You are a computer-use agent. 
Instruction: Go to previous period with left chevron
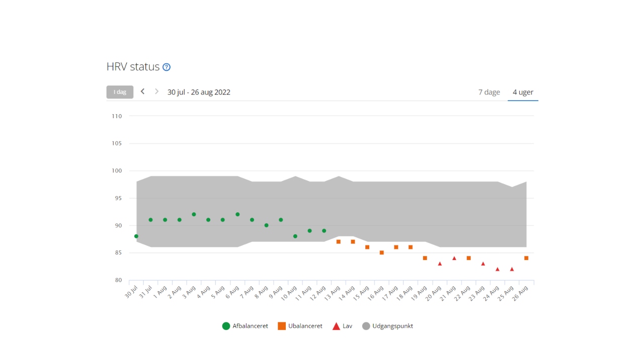pos(143,92)
